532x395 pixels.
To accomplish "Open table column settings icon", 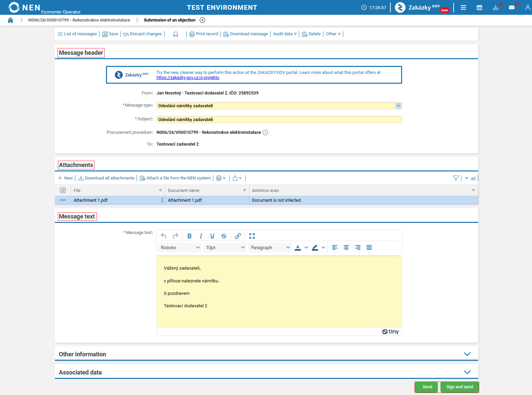I will [x=63, y=190].
